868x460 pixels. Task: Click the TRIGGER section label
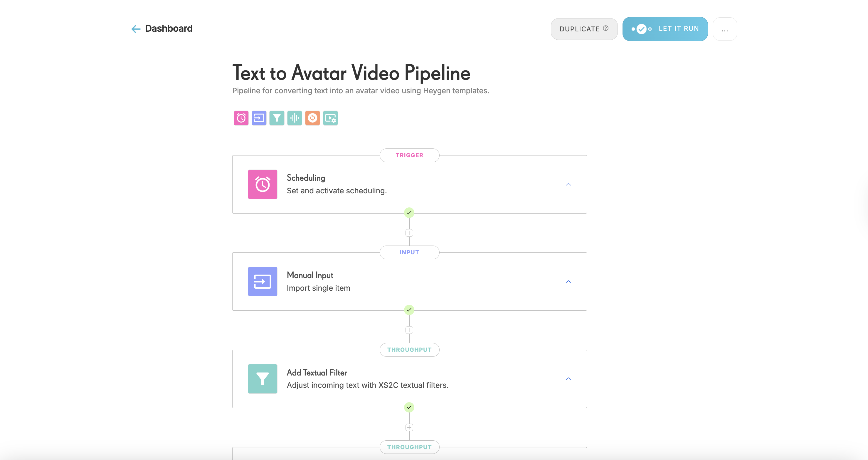click(x=409, y=155)
